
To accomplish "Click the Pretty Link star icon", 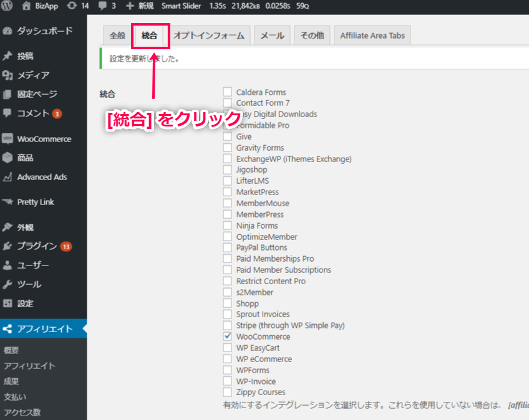I will pyautogui.click(x=7, y=202).
